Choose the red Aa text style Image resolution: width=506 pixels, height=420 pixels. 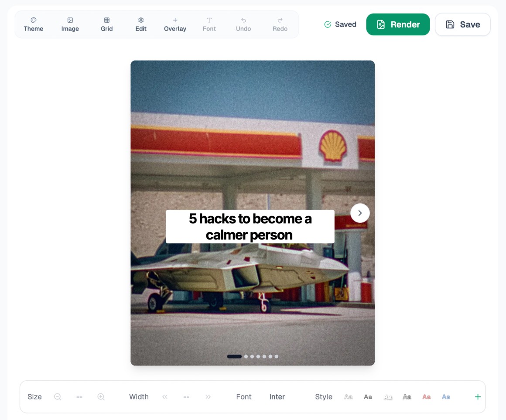pyautogui.click(x=426, y=397)
